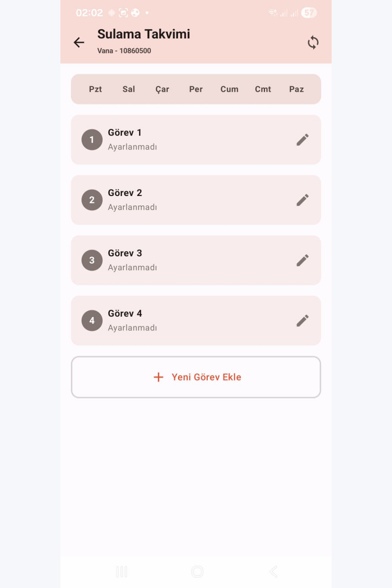Switch to Çar in the day selector
This screenshot has height=588, width=392.
tap(162, 89)
